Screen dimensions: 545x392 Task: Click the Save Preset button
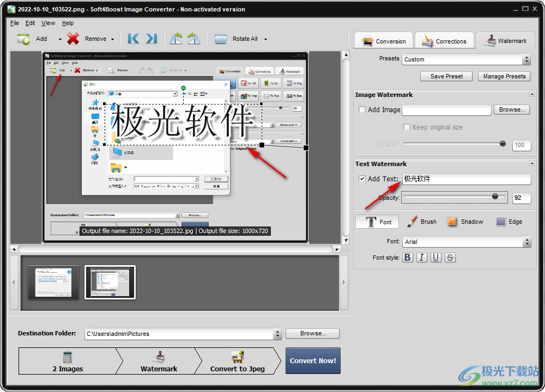[x=446, y=76]
